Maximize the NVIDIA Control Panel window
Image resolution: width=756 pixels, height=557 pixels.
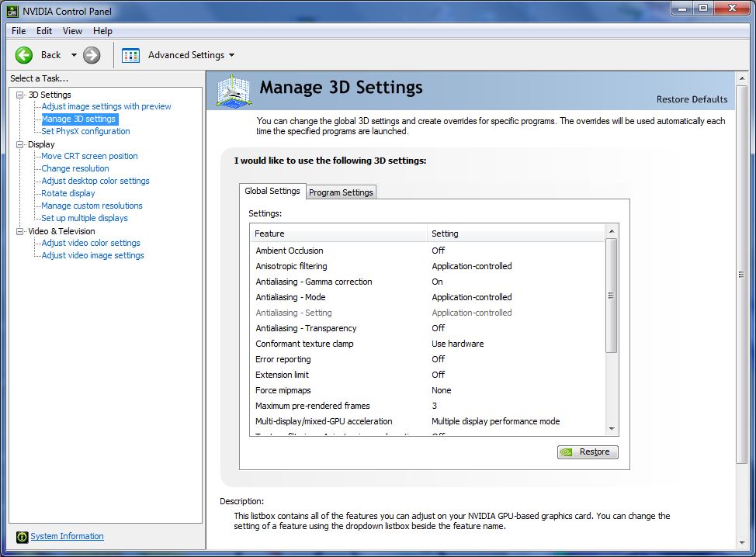pyautogui.click(x=703, y=9)
